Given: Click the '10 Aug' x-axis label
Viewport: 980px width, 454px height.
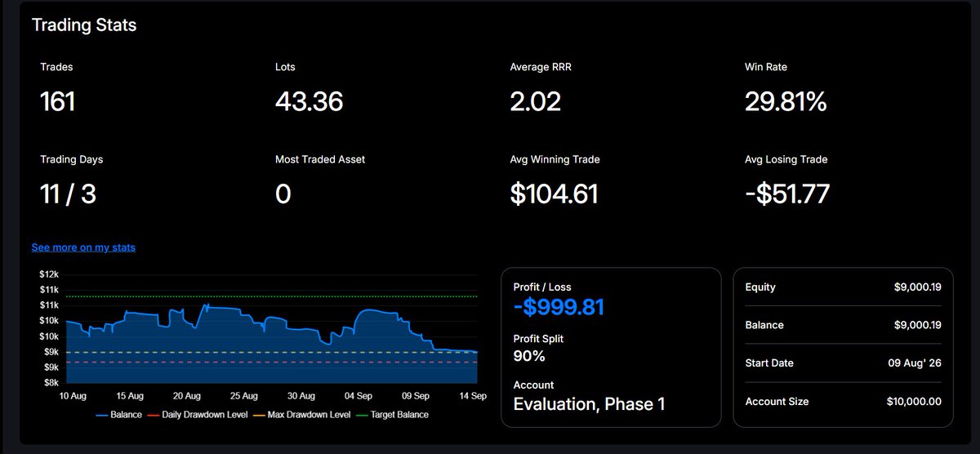Looking at the screenshot, I should coord(72,395).
